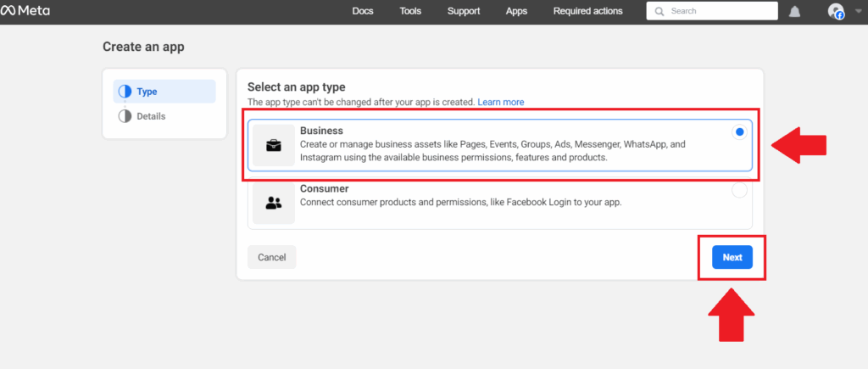Open the Learn more link
The height and width of the screenshot is (369, 868).
click(500, 102)
